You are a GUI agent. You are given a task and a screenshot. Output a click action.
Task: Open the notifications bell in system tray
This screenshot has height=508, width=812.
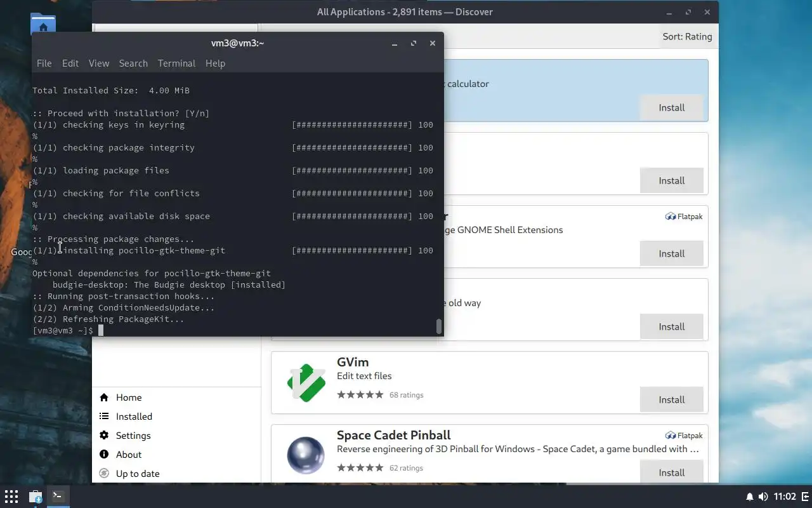(749, 497)
